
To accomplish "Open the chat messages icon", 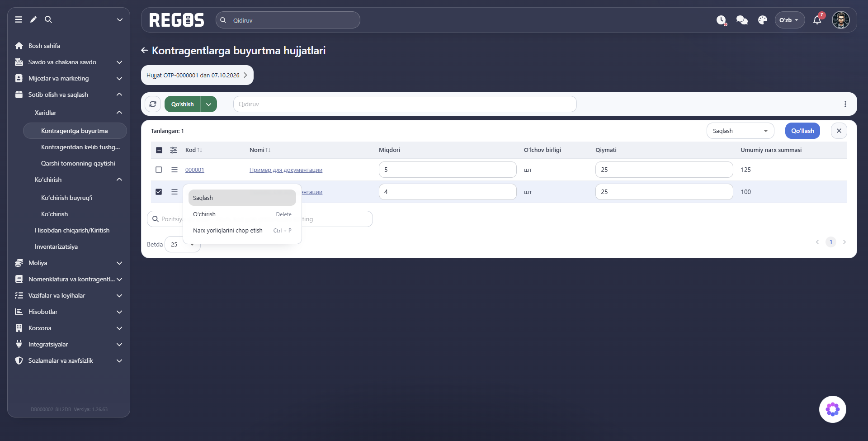I will 742,20.
